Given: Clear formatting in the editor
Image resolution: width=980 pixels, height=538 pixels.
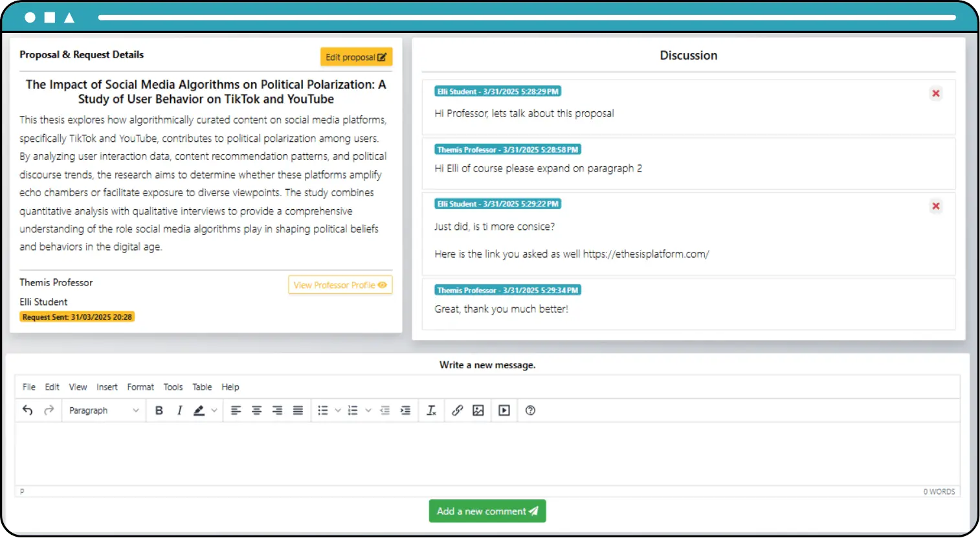Looking at the screenshot, I should 431,410.
